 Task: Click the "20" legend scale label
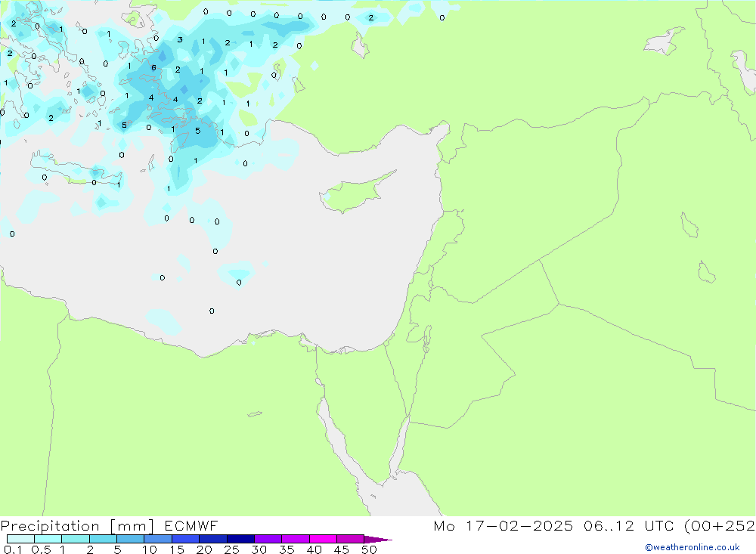[x=204, y=549]
